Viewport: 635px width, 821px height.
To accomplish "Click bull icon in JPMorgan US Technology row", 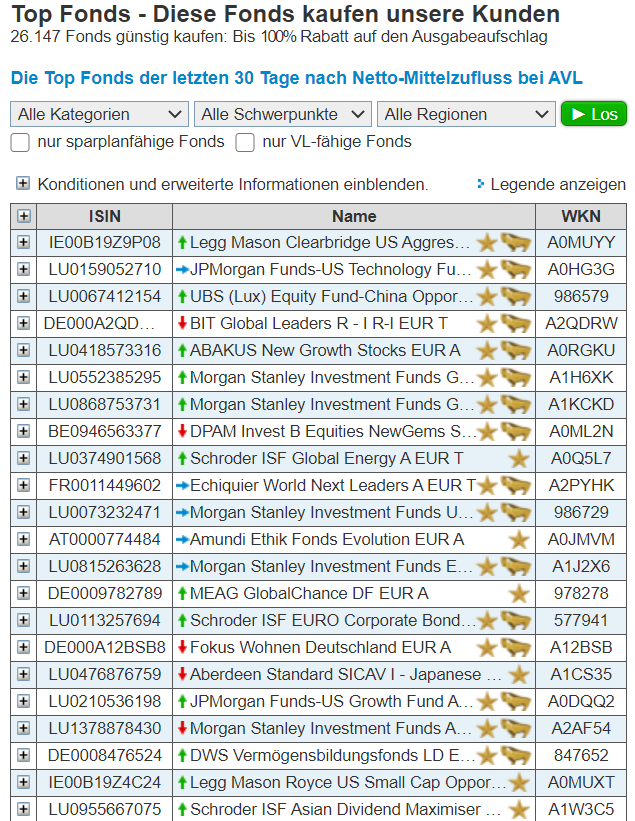I will pos(516,270).
